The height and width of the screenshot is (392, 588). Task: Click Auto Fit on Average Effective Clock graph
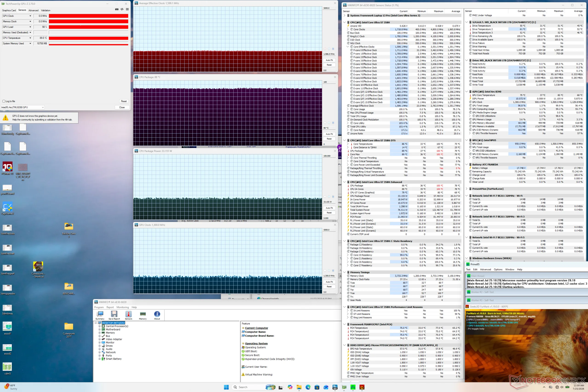(x=329, y=60)
